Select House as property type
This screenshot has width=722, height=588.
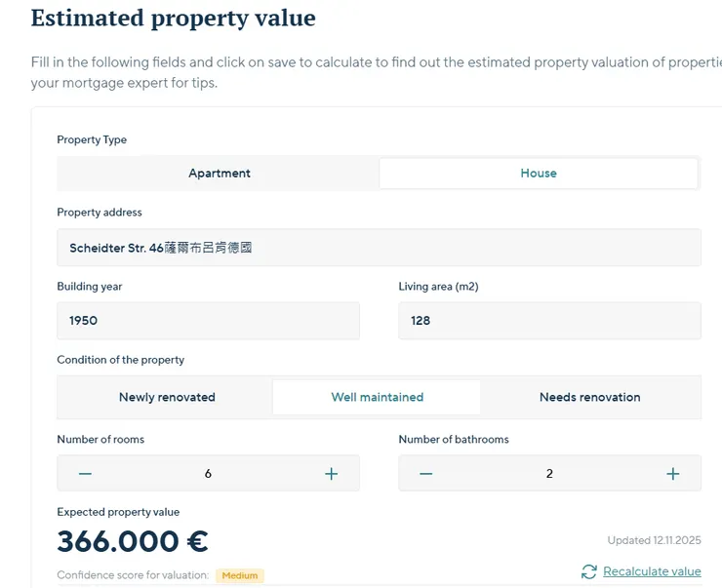click(538, 174)
